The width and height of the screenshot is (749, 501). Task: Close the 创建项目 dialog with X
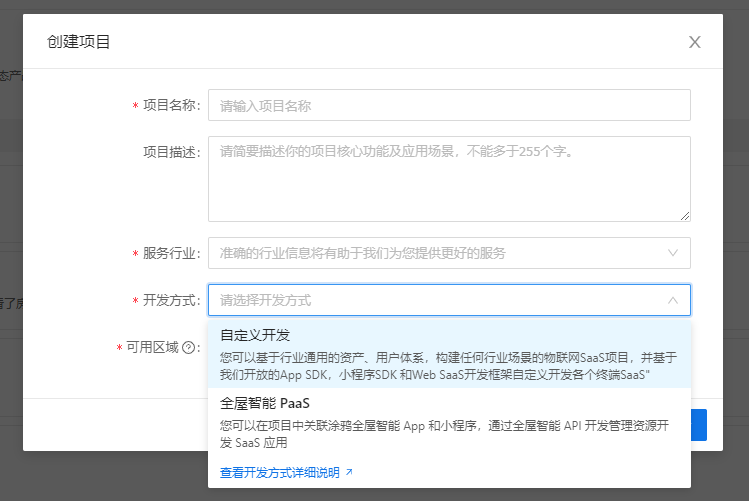tap(695, 42)
